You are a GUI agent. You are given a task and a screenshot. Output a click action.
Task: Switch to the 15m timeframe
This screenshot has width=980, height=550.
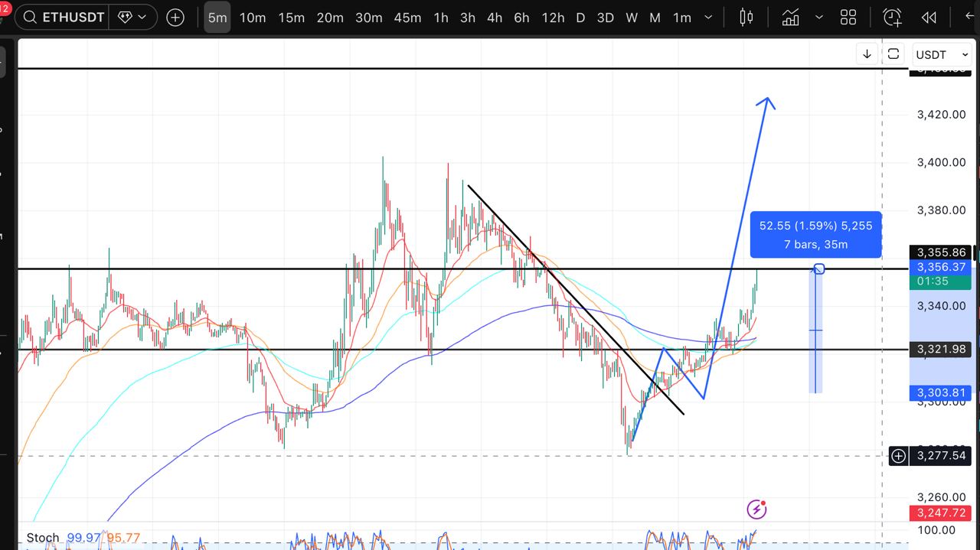(291, 17)
